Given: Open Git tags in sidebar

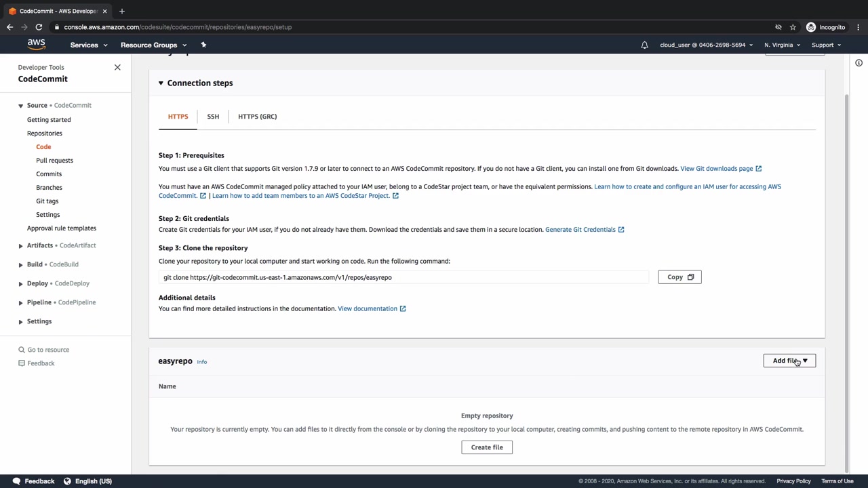Looking at the screenshot, I should 47,201.
